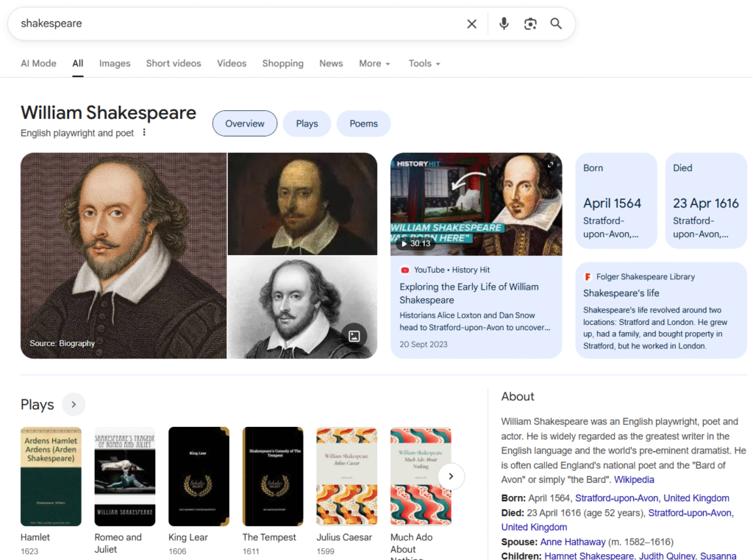
Task: Follow the Anne Hathaway spouse link
Action: tap(573, 542)
